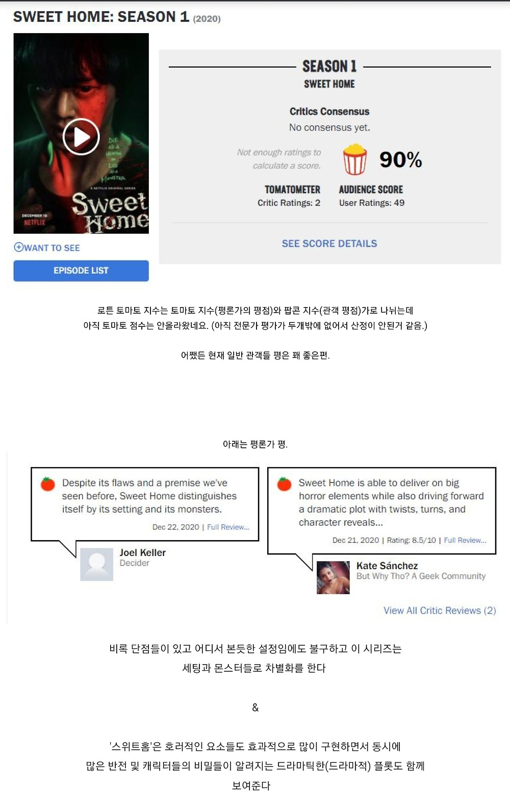Play the Sweet Home trailer poster
The height and width of the screenshot is (812, 510).
[x=81, y=136]
